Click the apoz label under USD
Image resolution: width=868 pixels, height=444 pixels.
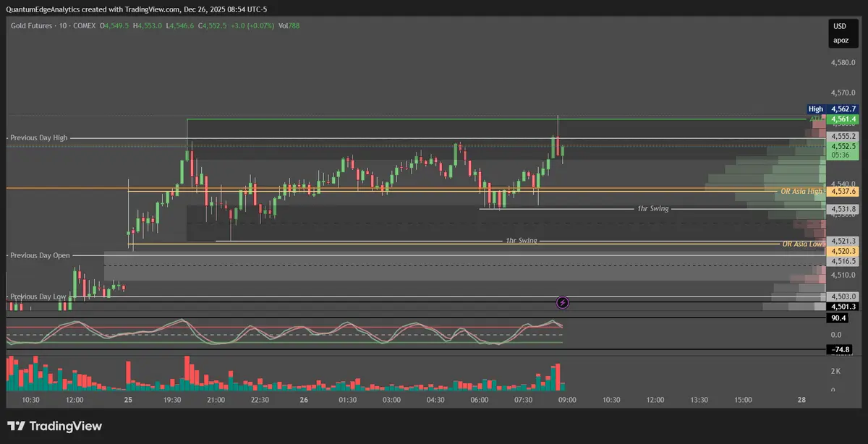[840, 40]
